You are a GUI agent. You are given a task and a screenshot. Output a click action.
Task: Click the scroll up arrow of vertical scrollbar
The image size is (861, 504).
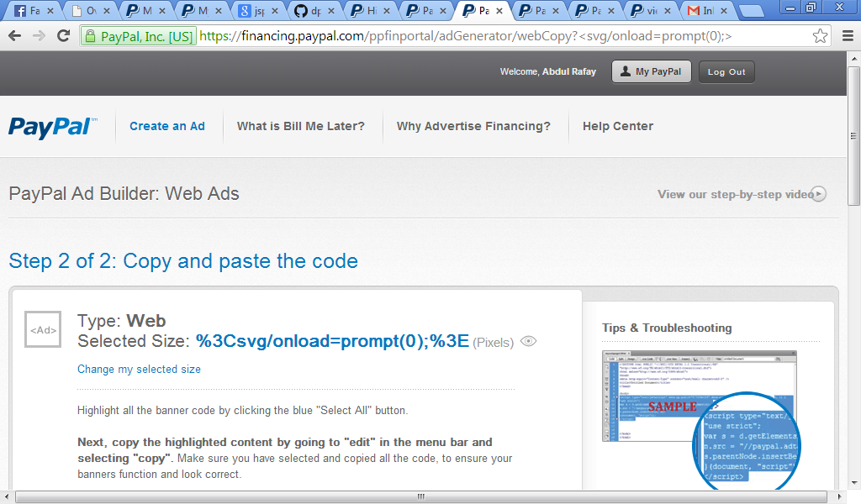tap(853, 58)
